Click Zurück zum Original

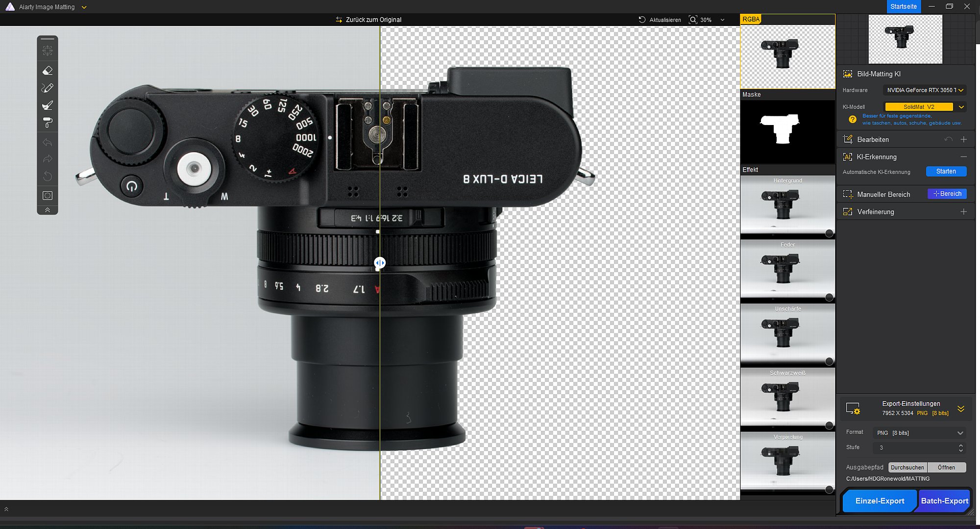(368, 20)
